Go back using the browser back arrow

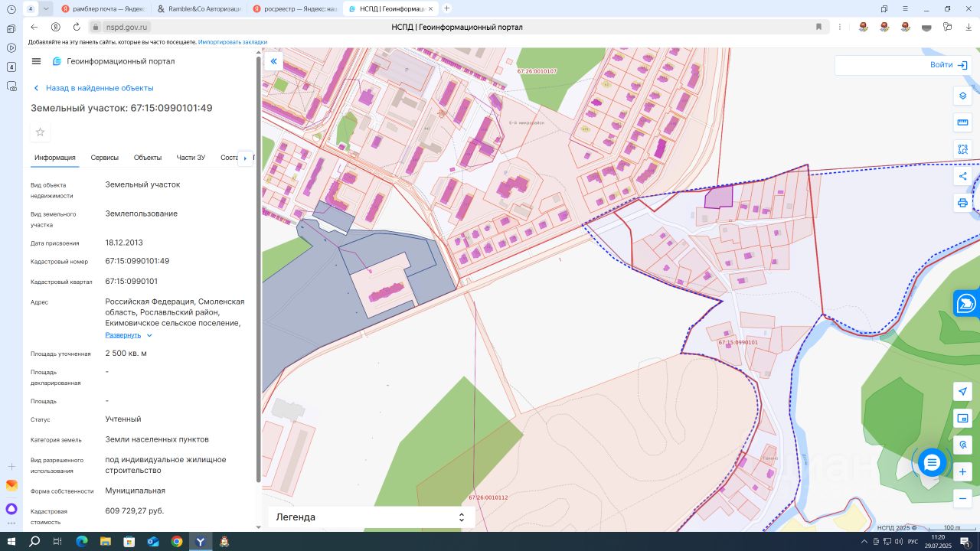[34, 27]
